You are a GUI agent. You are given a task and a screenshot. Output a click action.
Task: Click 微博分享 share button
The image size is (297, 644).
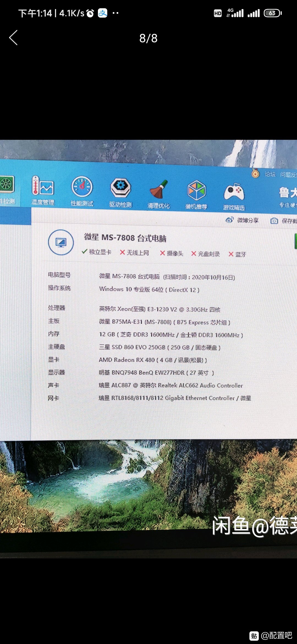[242, 220]
